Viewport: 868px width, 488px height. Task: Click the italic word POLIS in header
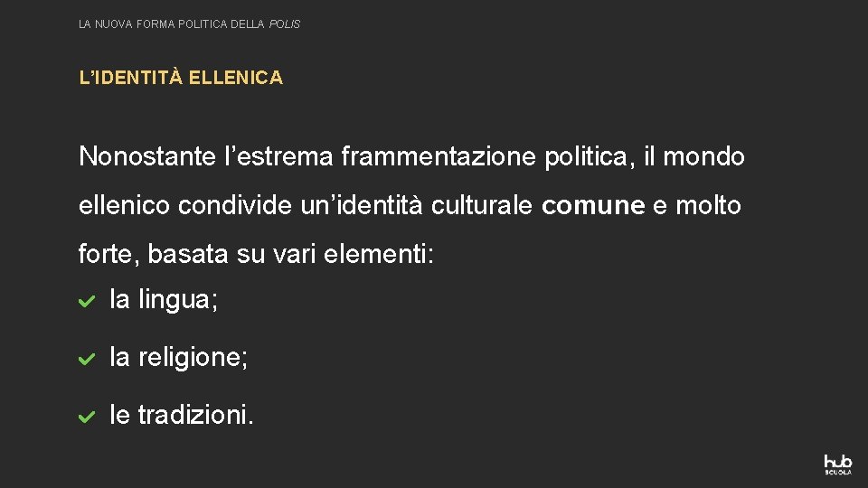285,24
